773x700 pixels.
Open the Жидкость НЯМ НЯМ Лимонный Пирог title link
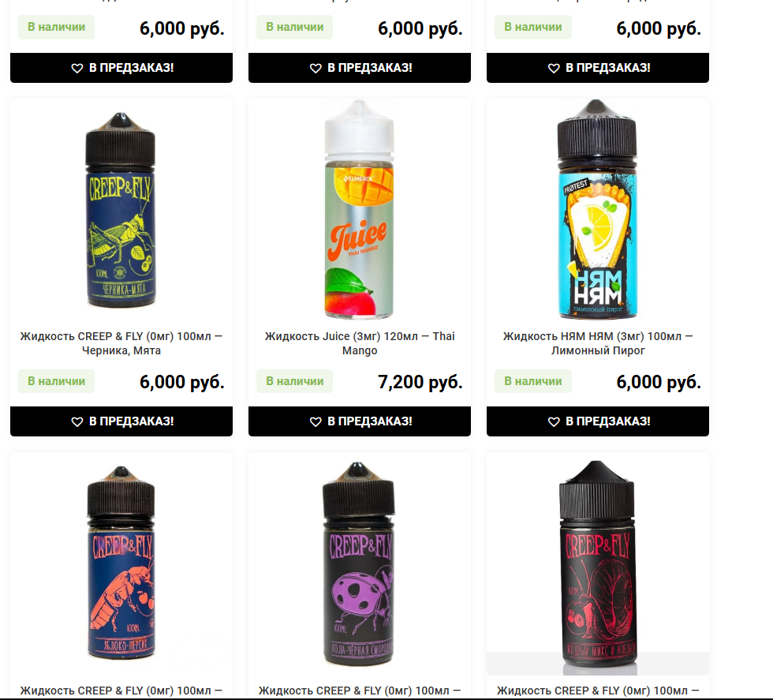click(598, 343)
